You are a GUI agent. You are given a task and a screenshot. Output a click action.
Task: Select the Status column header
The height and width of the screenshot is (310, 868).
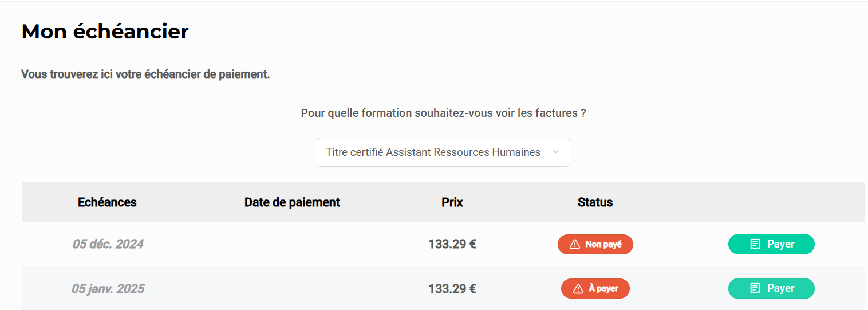[595, 202]
